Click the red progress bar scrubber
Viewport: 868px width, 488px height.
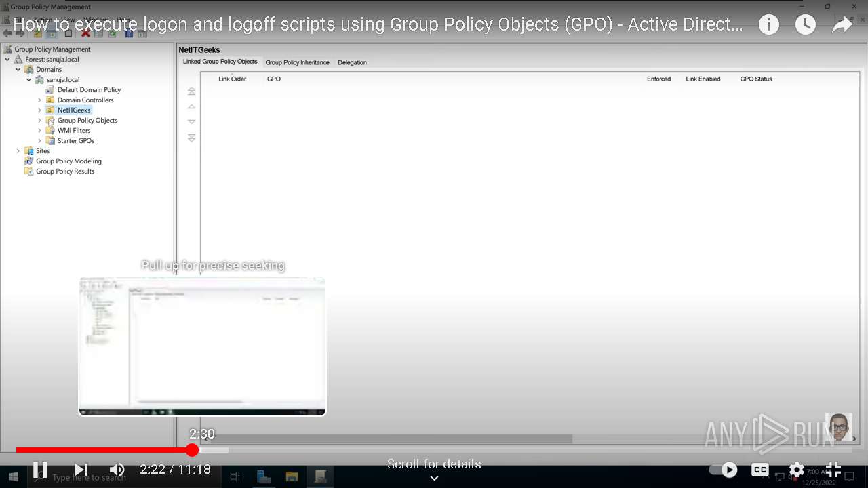pyautogui.click(x=193, y=450)
